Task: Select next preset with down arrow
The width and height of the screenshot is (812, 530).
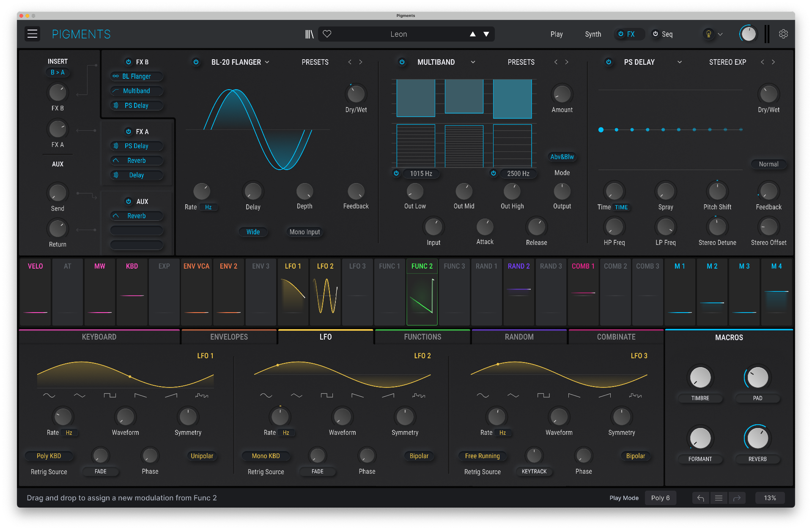Action: [486, 34]
